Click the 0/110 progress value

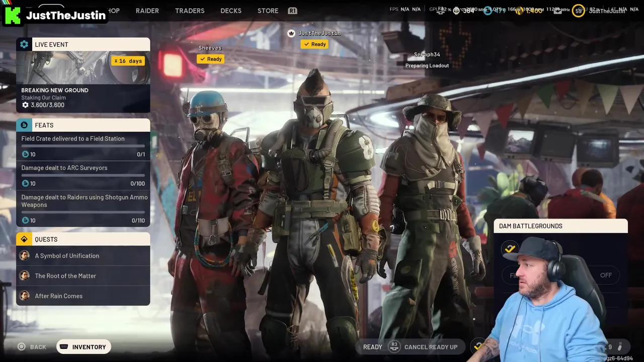(138, 220)
